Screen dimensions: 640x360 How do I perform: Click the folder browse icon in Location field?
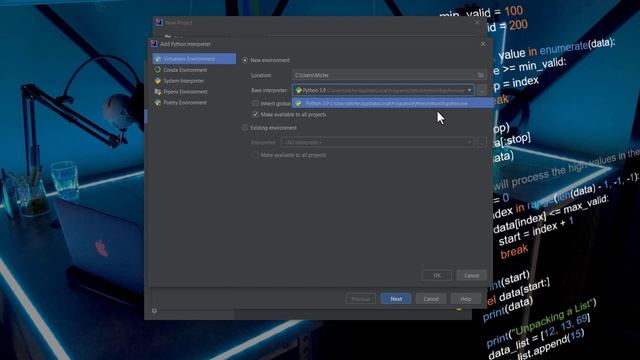point(481,75)
